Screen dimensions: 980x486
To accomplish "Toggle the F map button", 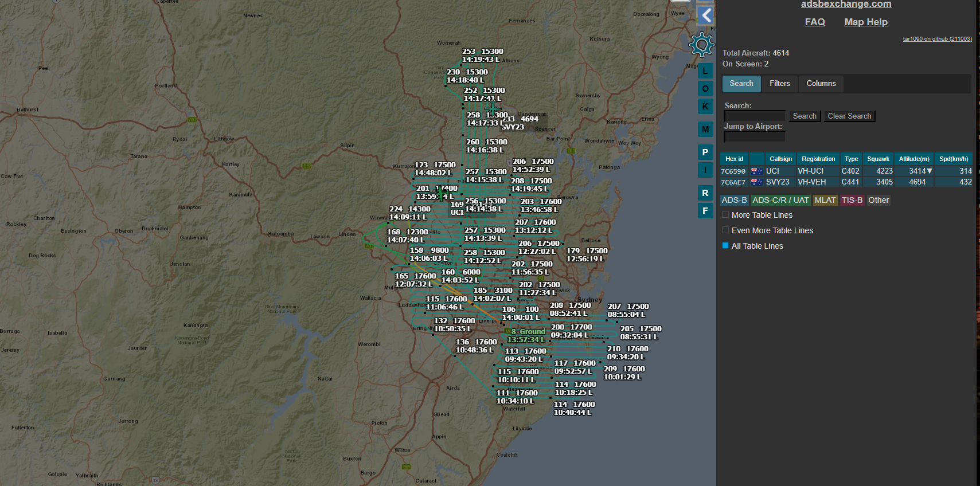I will tap(705, 211).
